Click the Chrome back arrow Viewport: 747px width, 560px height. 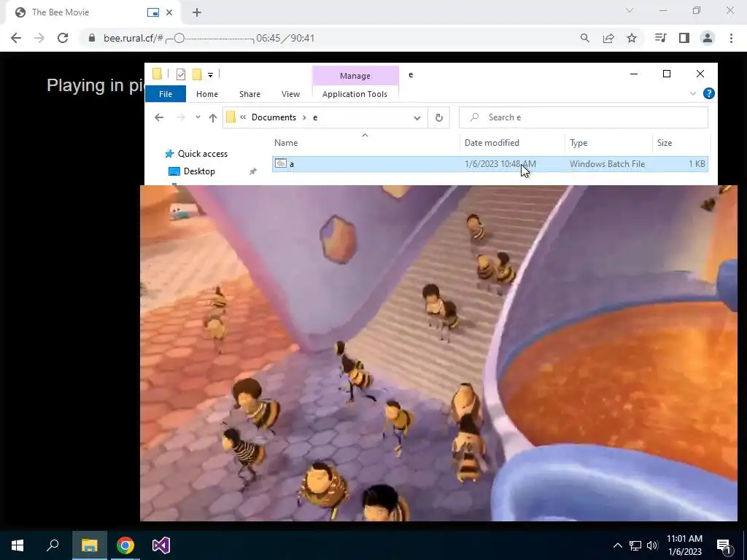coord(16,38)
